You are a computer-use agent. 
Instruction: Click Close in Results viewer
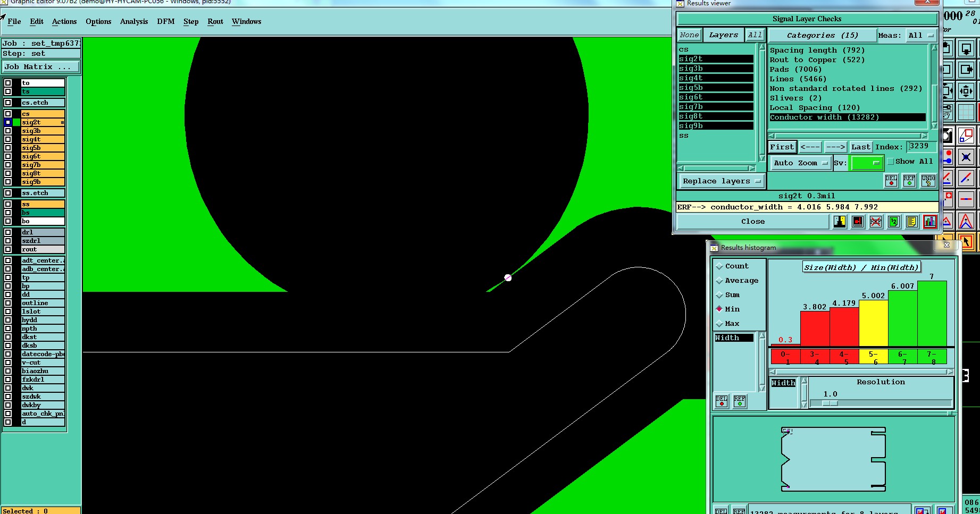tap(753, 222)
